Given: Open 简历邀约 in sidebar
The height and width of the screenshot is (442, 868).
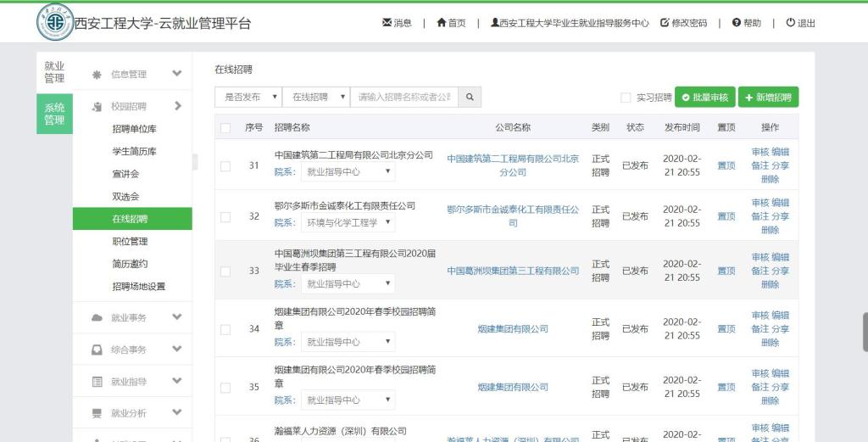Looking at the screenshot, I should 130,264.
